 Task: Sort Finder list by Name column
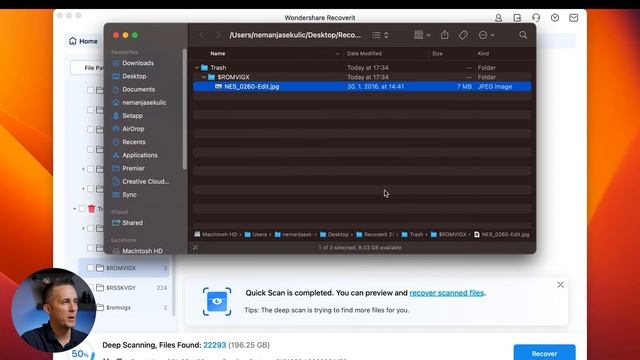pos(218,53)
